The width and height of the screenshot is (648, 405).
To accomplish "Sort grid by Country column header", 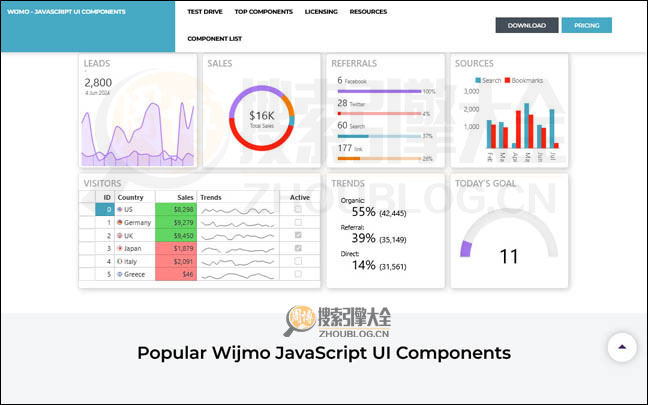I will coord(135,197).
